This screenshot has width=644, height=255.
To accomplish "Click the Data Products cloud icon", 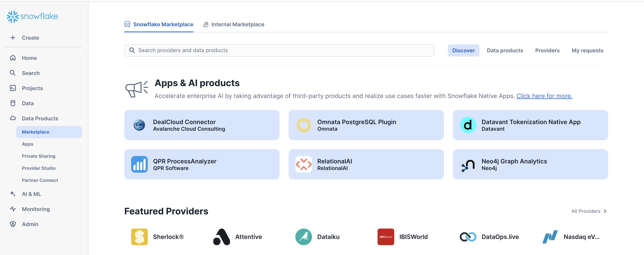I will [x=13, y=118].
